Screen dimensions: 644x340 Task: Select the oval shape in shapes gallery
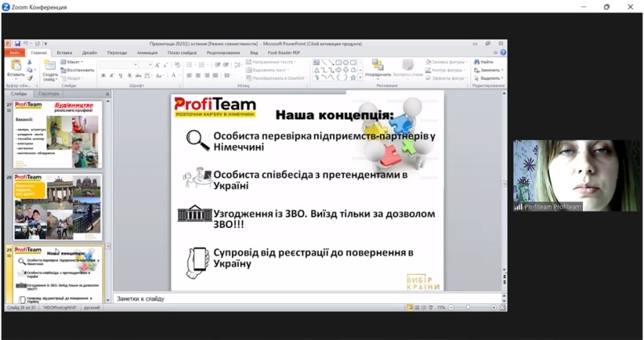tap(346, 63)
